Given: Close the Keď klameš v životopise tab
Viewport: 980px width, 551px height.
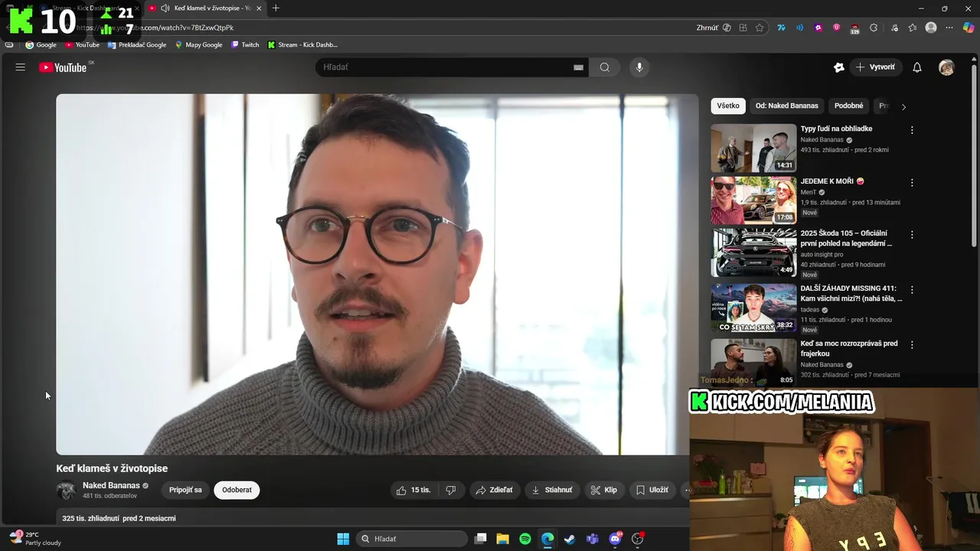Looking at the screenshot, I should click(259, 8).
